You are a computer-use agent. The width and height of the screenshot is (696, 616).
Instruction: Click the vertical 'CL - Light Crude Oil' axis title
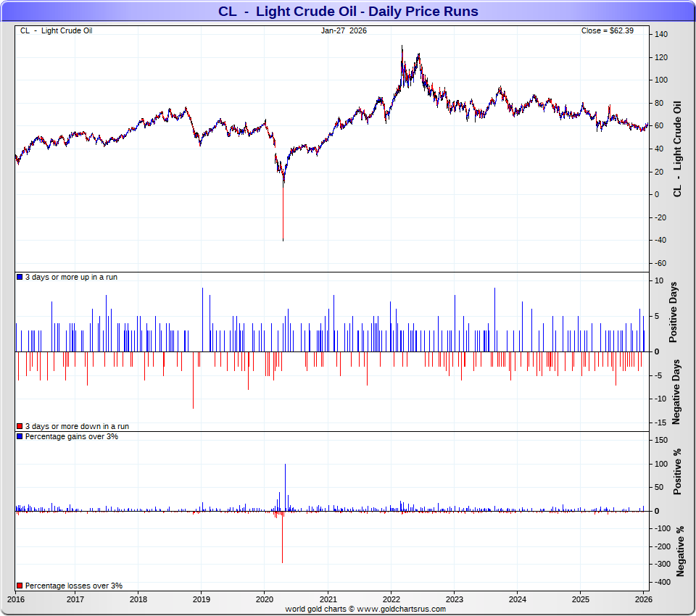pyautogui.click(x=677, y=149)
